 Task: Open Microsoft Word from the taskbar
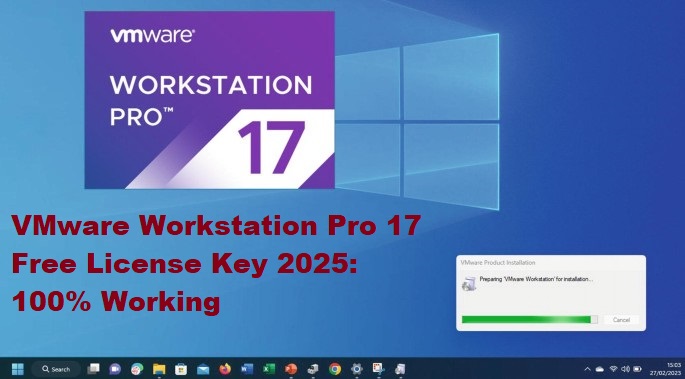point(247,369)
